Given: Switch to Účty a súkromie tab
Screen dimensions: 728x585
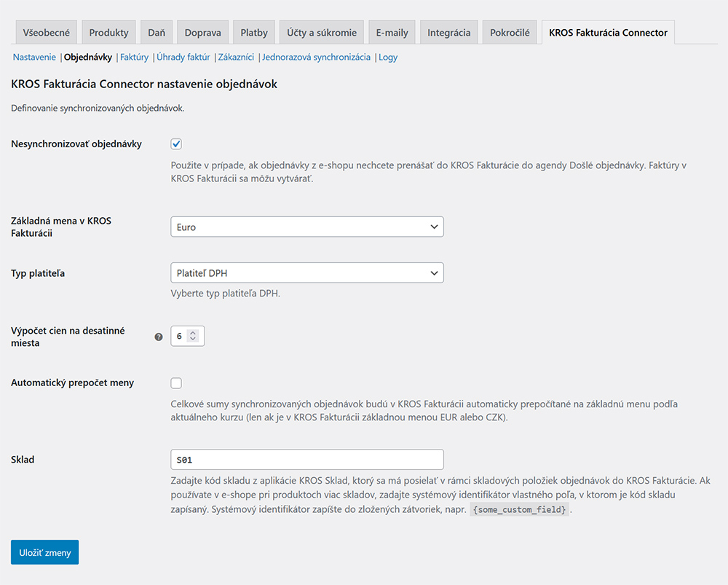Looking at the screenshot, I should (x=322, y=33).
